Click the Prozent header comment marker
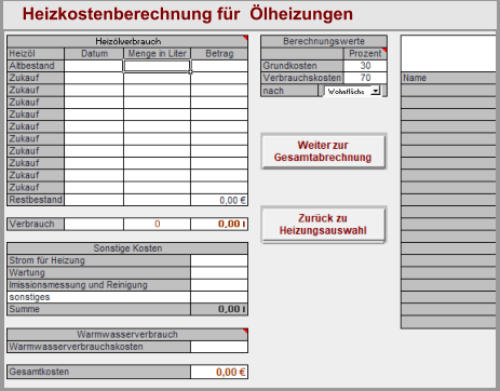Screen dimensions: 500x391 pos(384,50)
